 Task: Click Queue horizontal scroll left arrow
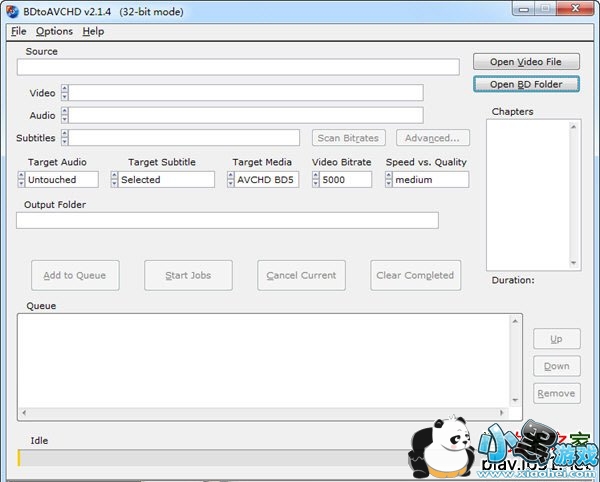pyautogui.click(x=24, y=413)
